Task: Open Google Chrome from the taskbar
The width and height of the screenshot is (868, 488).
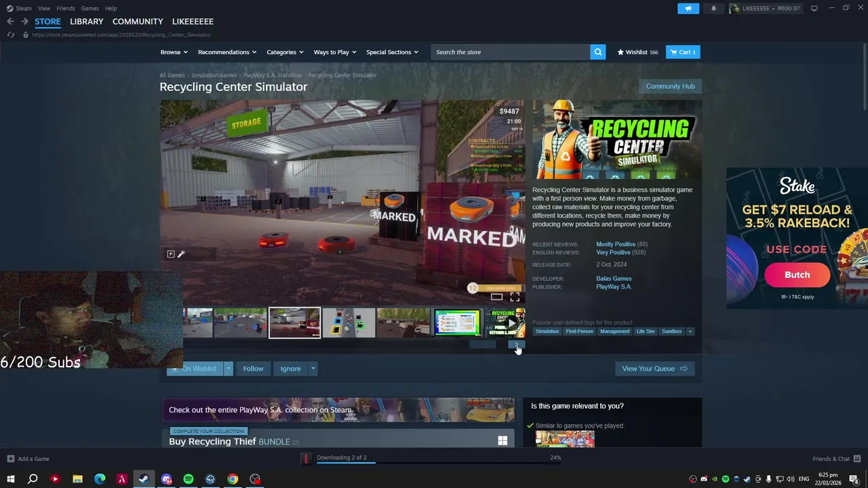Action: coord(233,479)
